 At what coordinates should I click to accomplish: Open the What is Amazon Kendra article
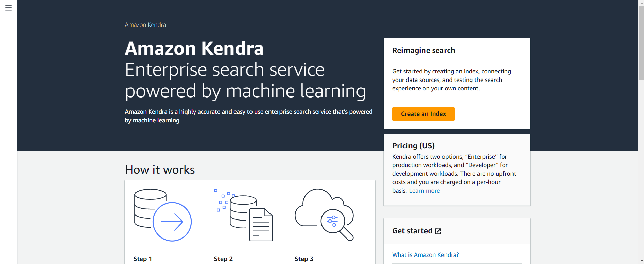tap(425, 254)
